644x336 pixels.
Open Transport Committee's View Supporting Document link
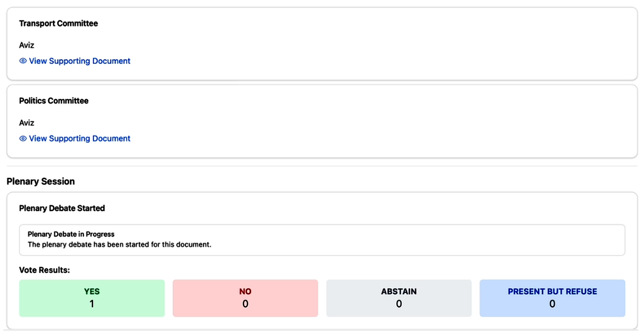pyautogui.click(x=80, y=61)
